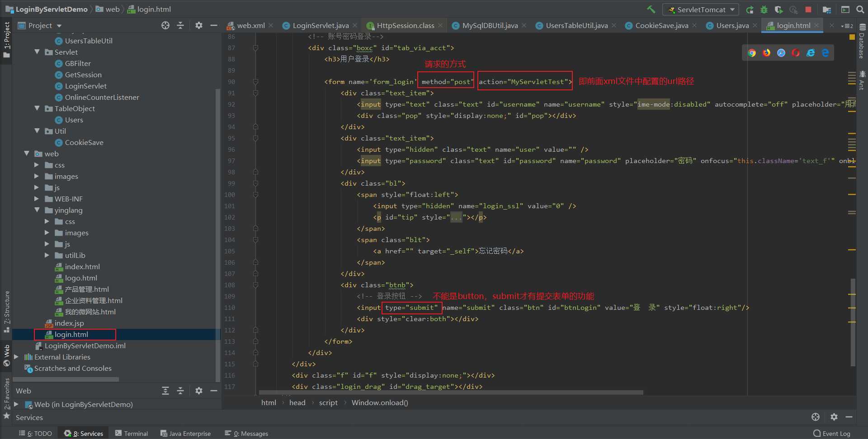Preview the page in Internet Explorer icon

point(811,53)
